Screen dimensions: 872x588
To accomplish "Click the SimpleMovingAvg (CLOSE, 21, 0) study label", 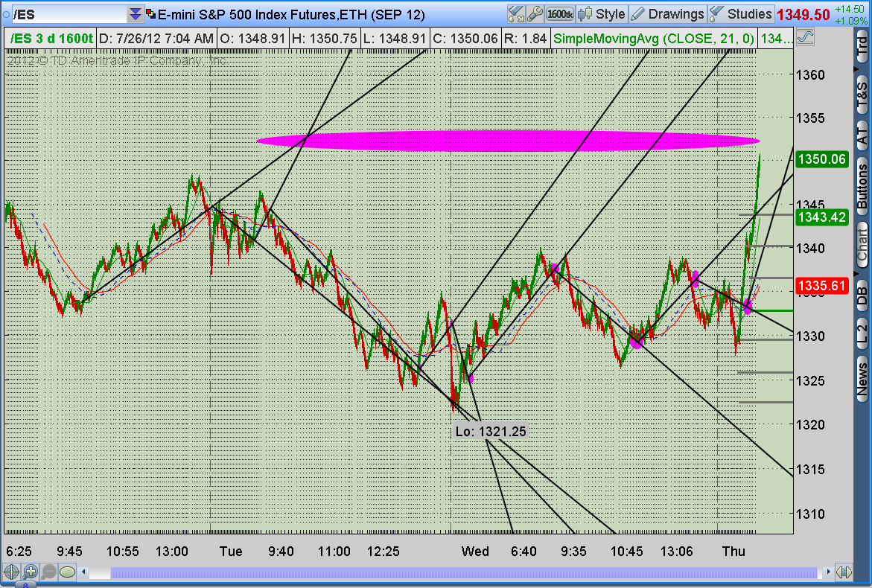I will (654, 39).
